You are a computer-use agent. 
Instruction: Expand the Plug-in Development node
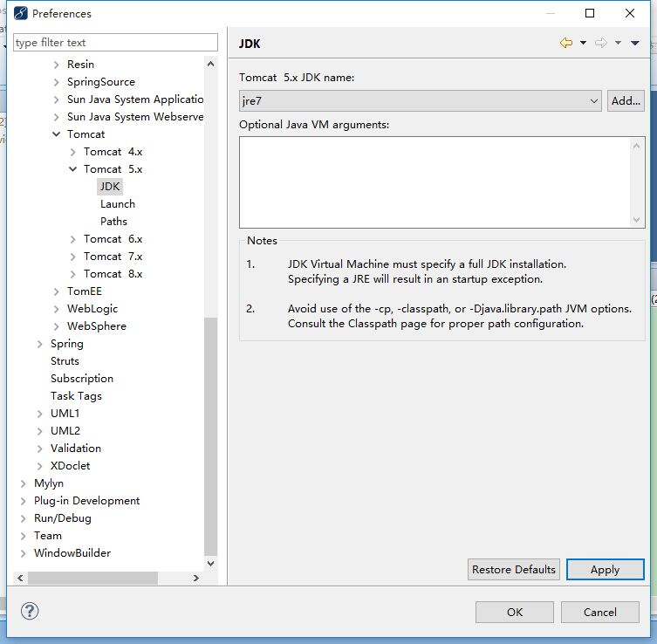coord(24,501)
